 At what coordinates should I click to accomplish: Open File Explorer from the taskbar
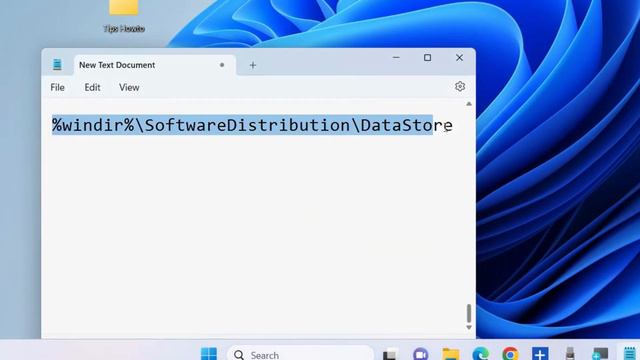[x=451, y=354]
